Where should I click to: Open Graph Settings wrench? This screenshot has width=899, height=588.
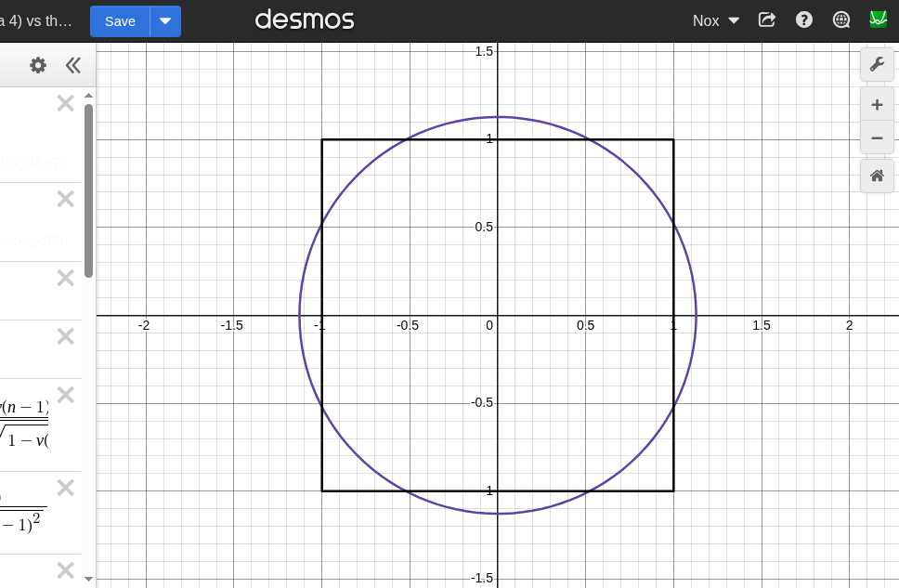[877, 64]
